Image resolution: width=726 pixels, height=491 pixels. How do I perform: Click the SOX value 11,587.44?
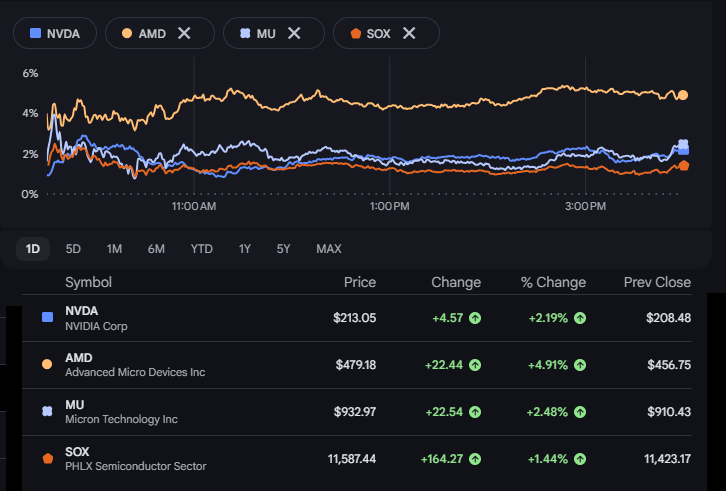click(352, 459)
